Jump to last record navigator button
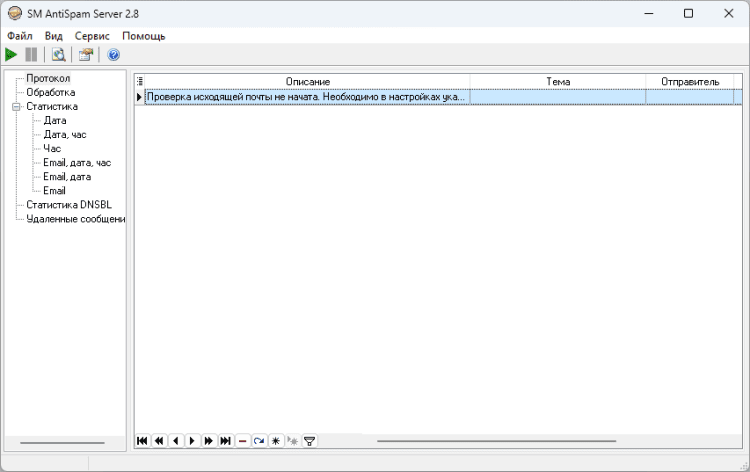This screenshot has width=750, height=472. click(x=225, y=440)
